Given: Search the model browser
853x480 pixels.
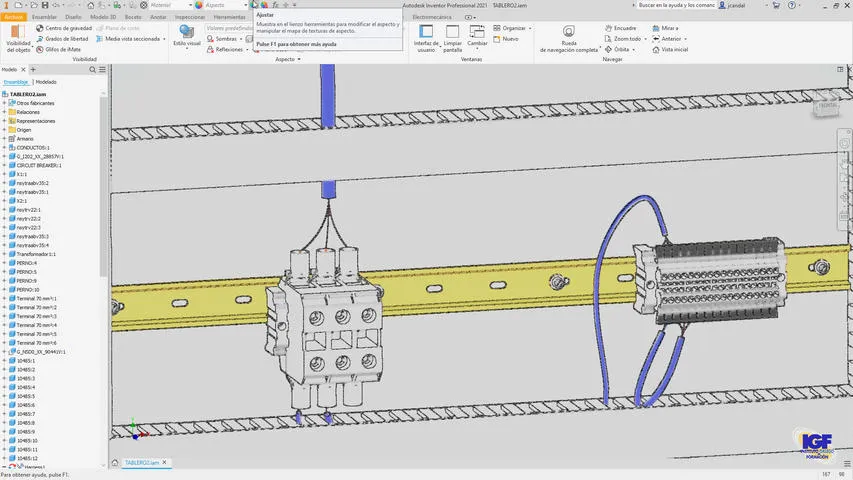Looking at the screenshot, I should (x=92, y=70).
